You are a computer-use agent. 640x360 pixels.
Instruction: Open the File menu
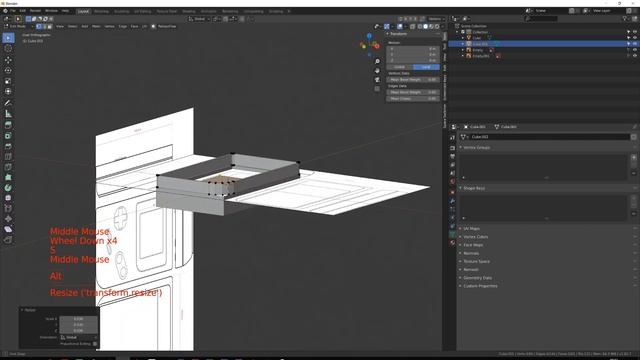13,11
